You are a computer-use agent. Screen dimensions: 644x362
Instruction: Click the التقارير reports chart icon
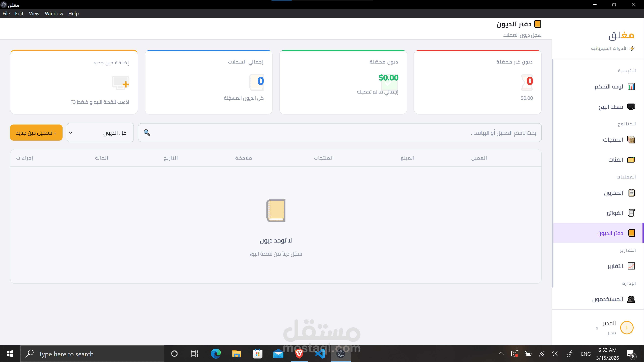(x=631, y=266)
